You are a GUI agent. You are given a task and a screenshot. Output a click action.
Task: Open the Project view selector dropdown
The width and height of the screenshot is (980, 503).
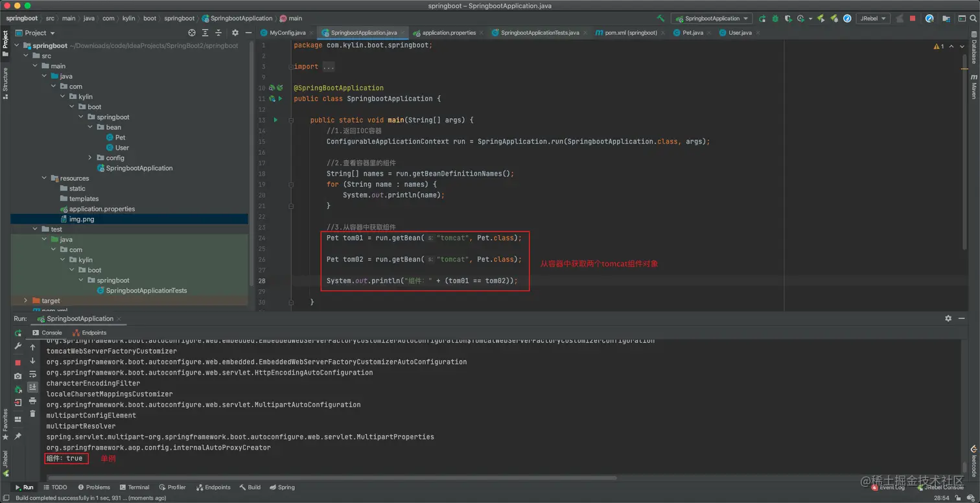point(36,32)
